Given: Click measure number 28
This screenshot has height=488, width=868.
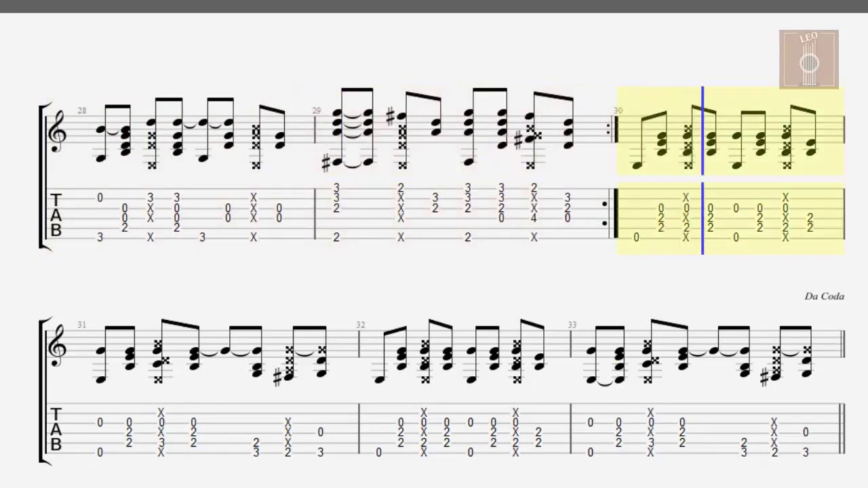Looking at the screenshot, I should click(82, 110).
